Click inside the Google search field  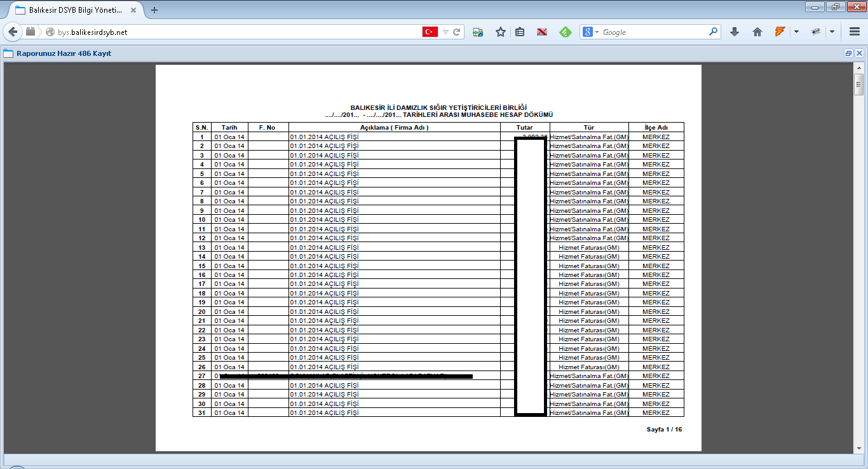tap(654, 32)
